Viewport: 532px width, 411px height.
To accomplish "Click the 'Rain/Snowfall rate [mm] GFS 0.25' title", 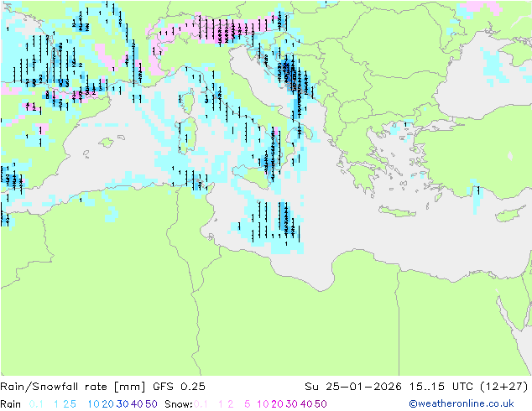I will pos(102,387).
